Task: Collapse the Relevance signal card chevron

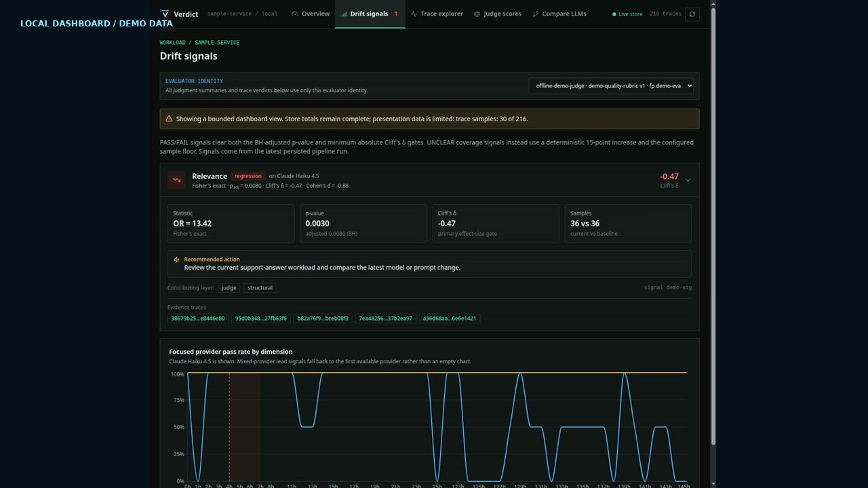Action: pos(688,180)
